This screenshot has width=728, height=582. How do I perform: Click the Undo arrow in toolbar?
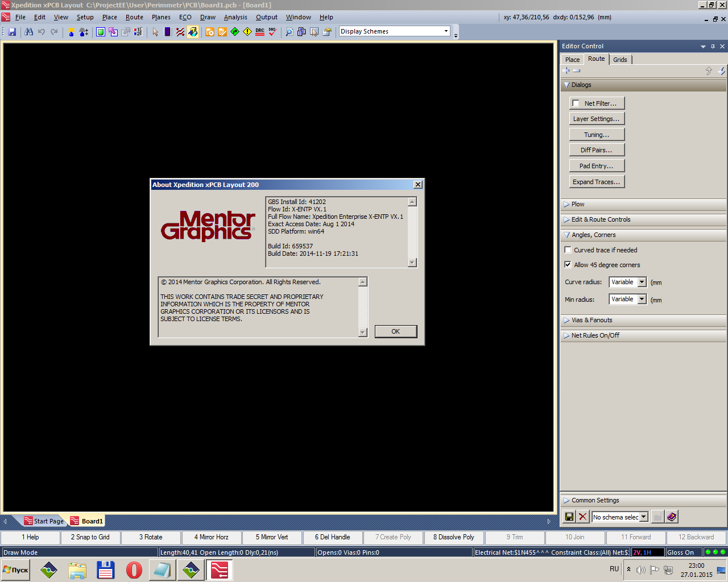point(42,32)
